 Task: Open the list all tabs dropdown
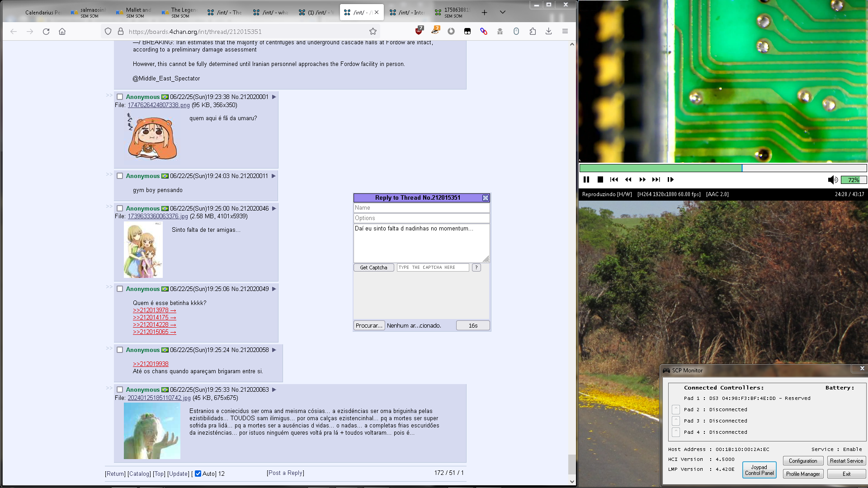coord(503,13)
